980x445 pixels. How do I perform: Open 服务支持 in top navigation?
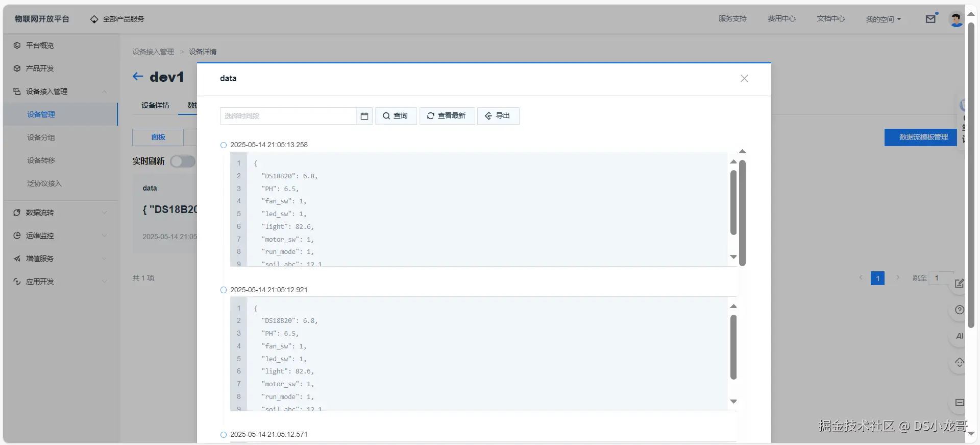[x=732, y=19]
